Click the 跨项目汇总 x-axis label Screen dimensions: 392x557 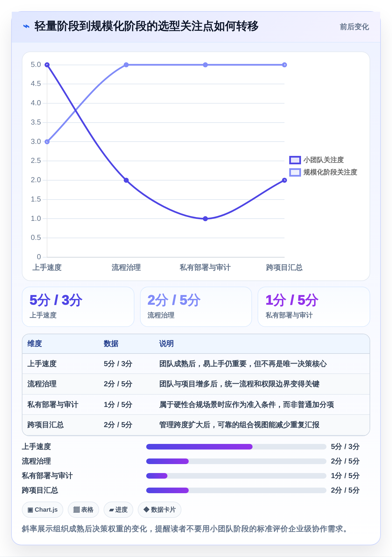pos(284,268)
